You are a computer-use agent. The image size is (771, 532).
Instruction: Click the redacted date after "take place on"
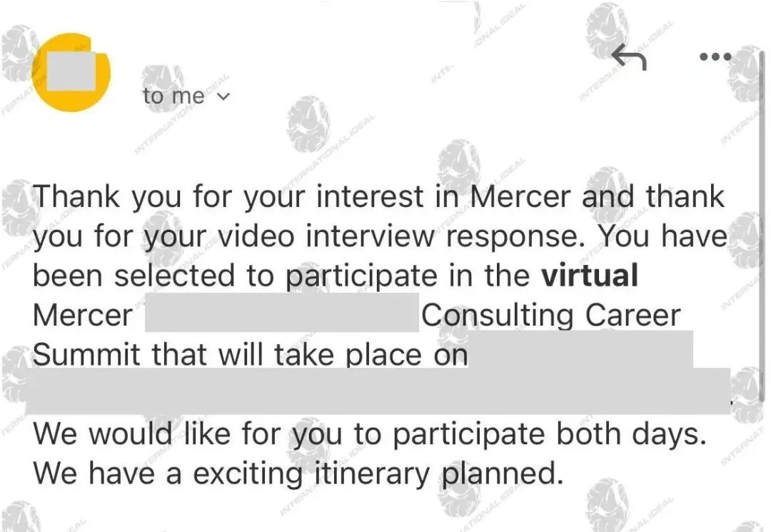tap(580, 351)
